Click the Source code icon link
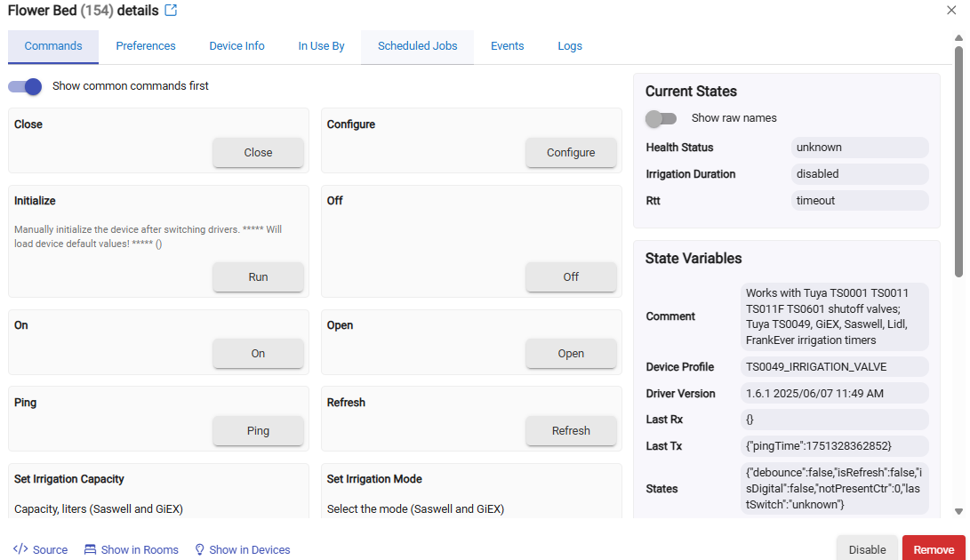The width and height of the screenshot is (970, 560). (41, 549)
